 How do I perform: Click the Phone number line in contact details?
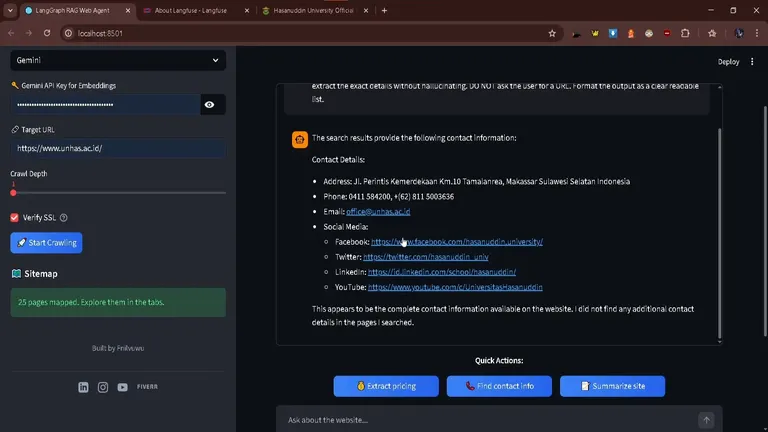pyautogui.click(x=388, y=196)
